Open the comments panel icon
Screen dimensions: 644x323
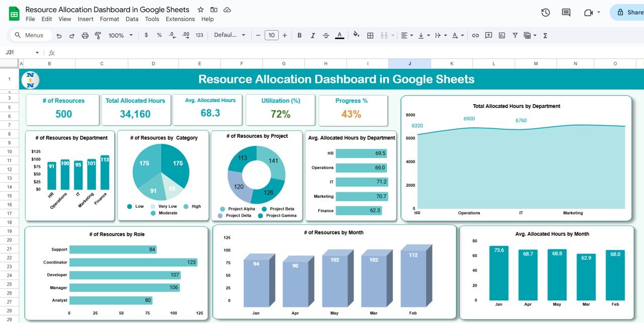566,13
